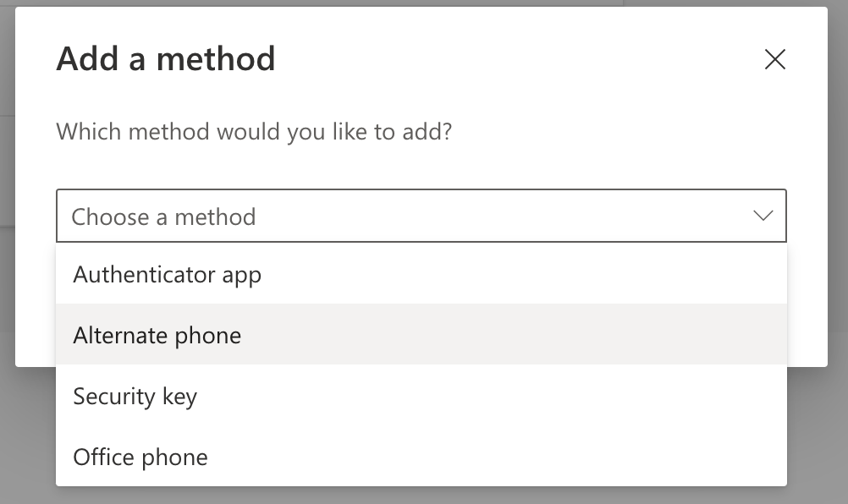Close the Add a method dialog

pos(775,59)
